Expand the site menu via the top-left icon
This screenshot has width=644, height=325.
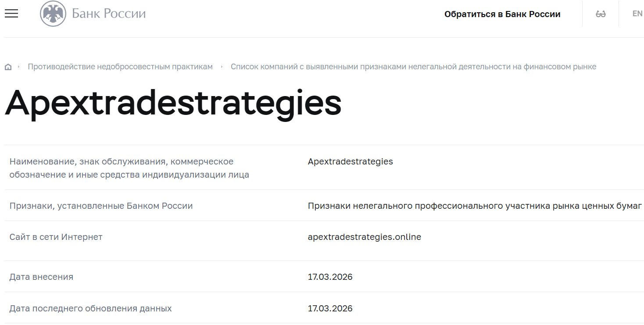point(11,14)
